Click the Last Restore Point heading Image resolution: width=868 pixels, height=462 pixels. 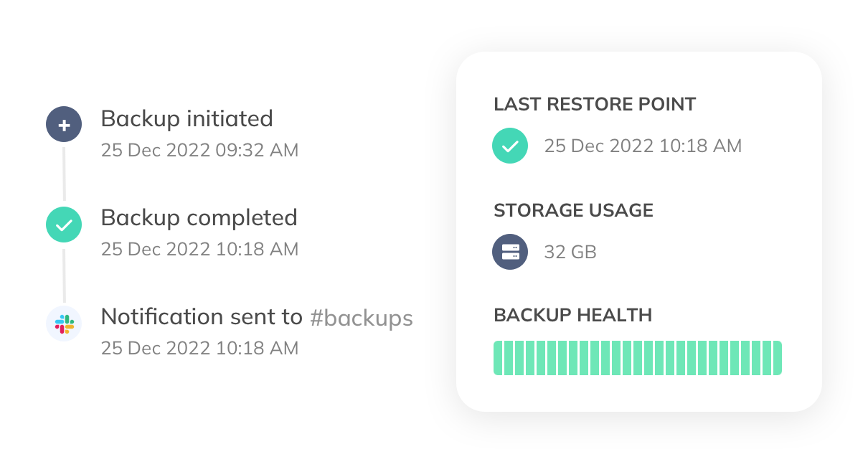point(595,104)
